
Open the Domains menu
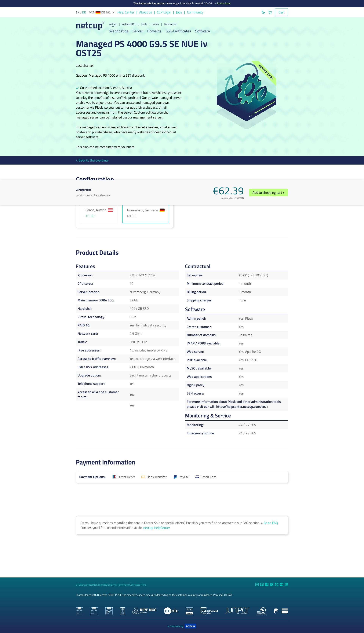click(x=154, y=31)
